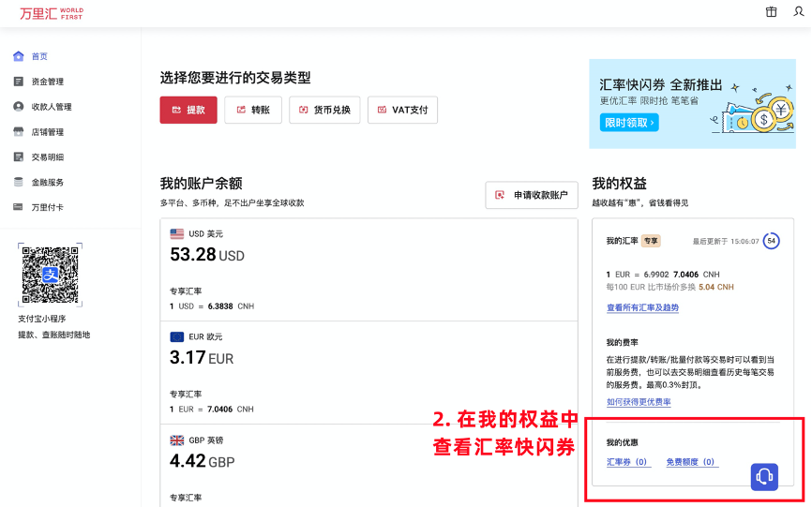Click the USD rate 6.3838 CNH
This screenshot has height=507, width=812.
tap(231, 306)
